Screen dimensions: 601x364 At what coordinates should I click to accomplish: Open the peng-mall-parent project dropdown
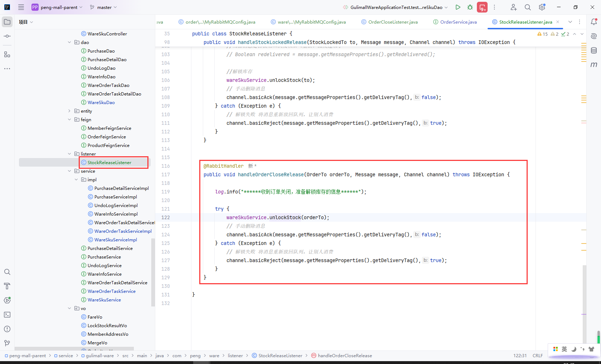(x=57, y=7)
